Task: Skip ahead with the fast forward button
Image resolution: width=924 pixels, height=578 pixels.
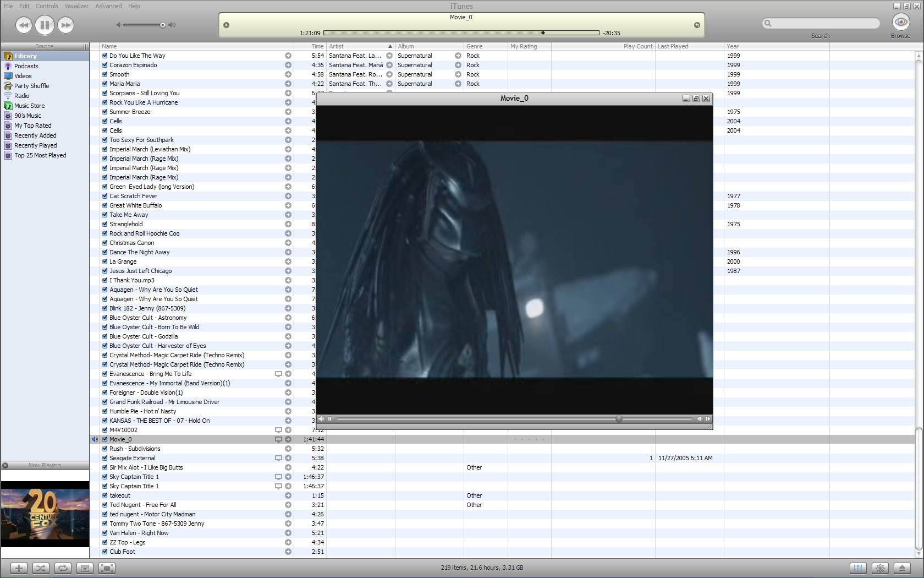Action: point(65,25)
